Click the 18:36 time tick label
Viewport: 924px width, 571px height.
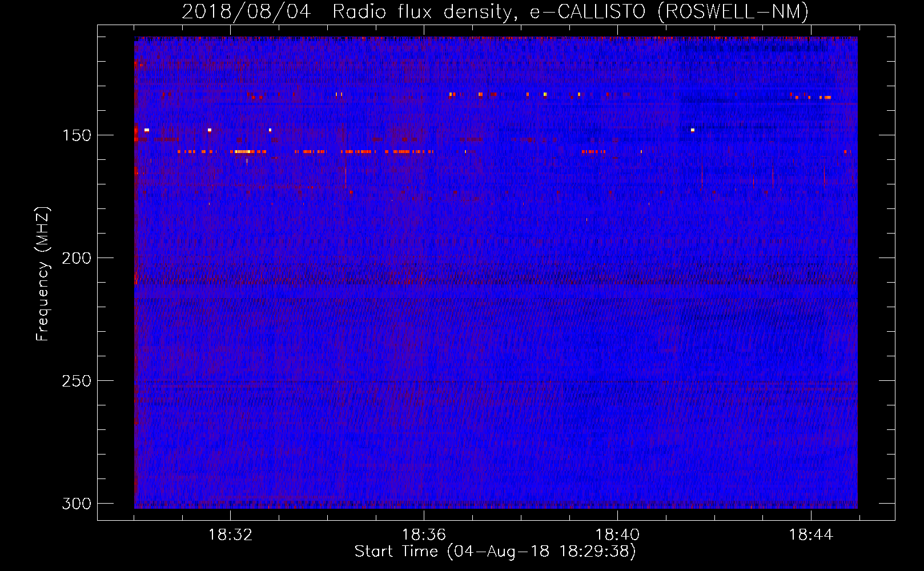[424, 535]
